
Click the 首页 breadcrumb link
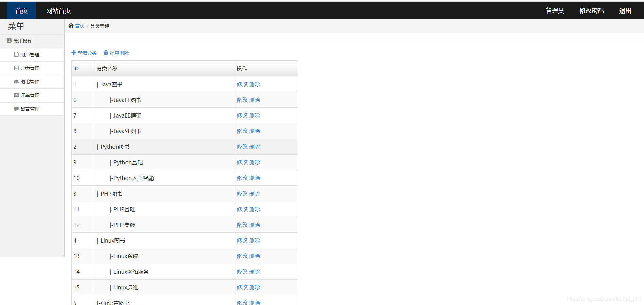[80, 26]
